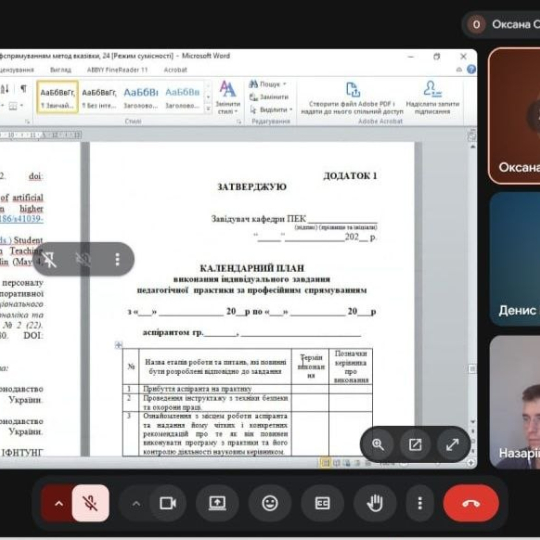This screenshot has height=540, width=540.
Task: Click the scroll-down arrow of Word scrollbar
Action: click(x=473, y=422)
